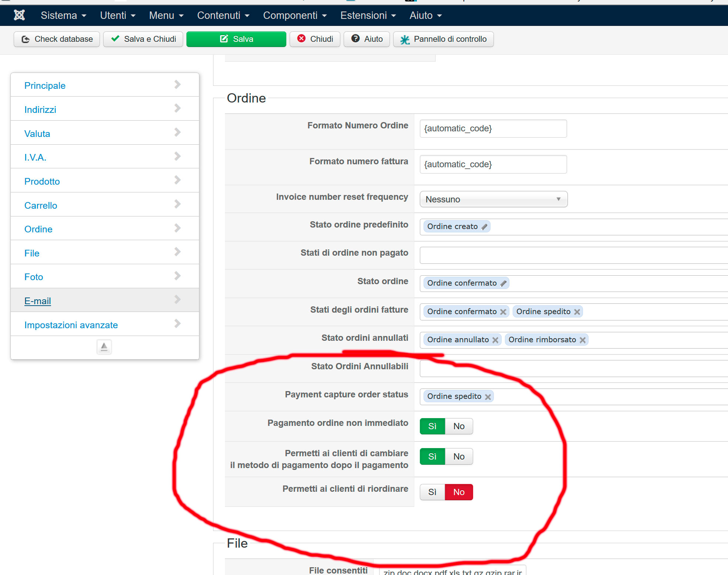Remove Ordine rimborsato tag via X

(x=583, y=340)
